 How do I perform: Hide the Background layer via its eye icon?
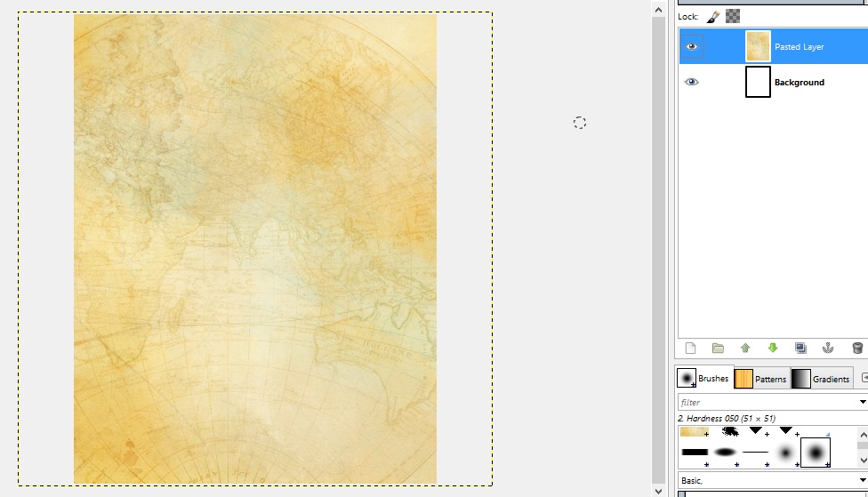coord(691,82)
